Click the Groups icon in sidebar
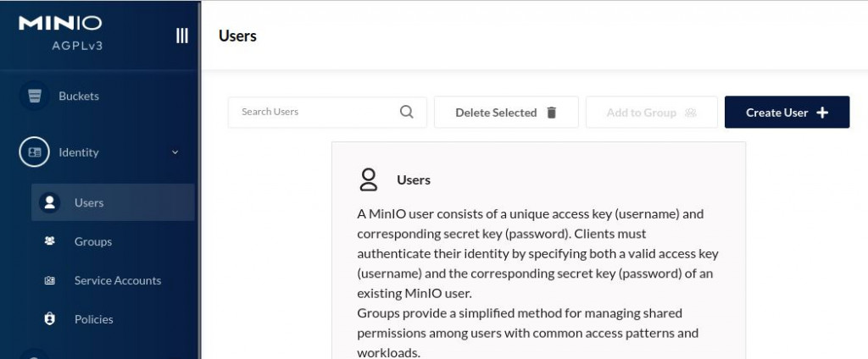The height and width of the screenshot is (359, 868). (49, 241)
